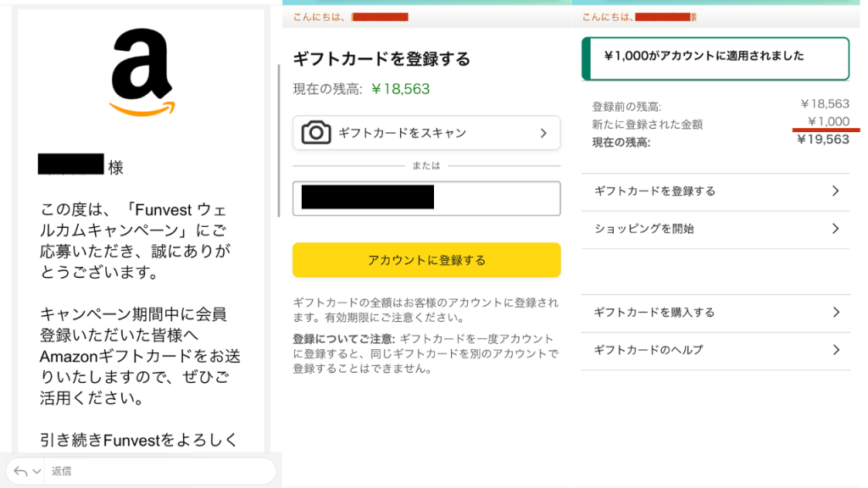Click the reply arrow icon
The height and width of the screenshot is (488, 868).
click(x=21, y=471)
